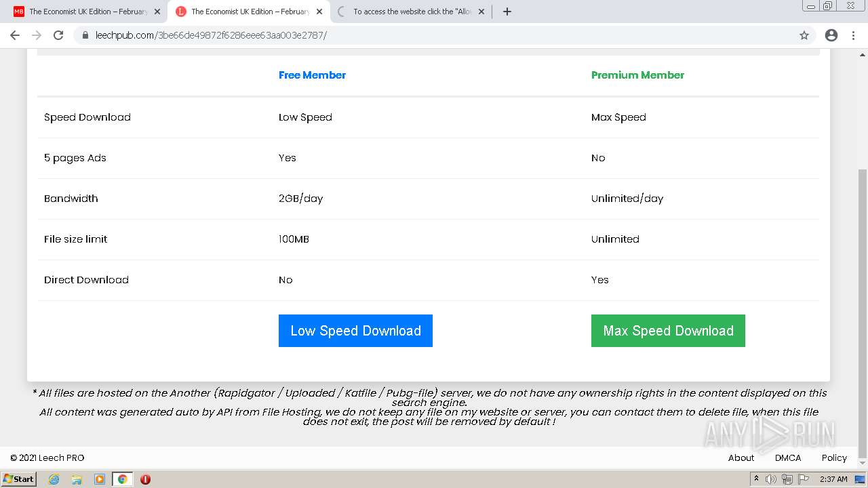Image resolution: width=868 pixels, height=488 pixels.
Task: View site security lock info
Action: [x=85, y=35]
